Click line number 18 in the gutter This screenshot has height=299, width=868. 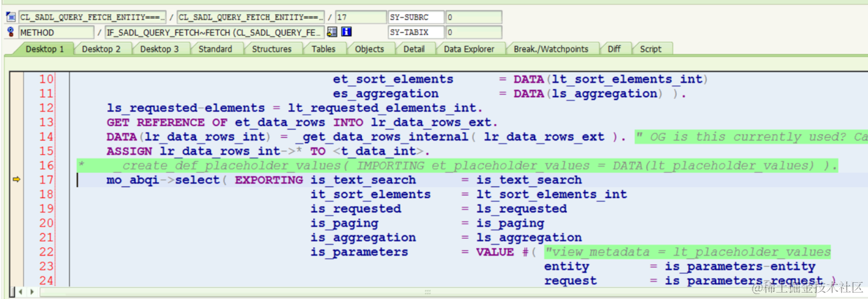pyautogui.click(x=46, y=194)
